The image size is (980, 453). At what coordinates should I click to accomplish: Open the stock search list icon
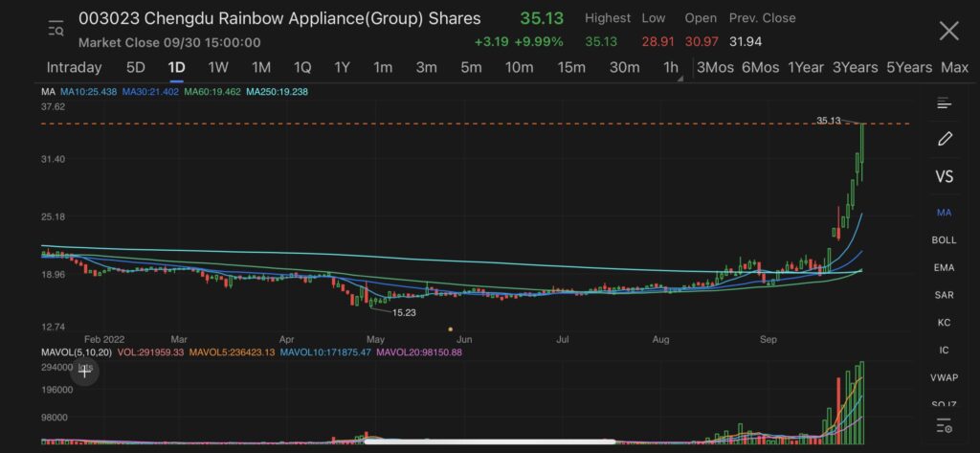[x=56, y=29]
